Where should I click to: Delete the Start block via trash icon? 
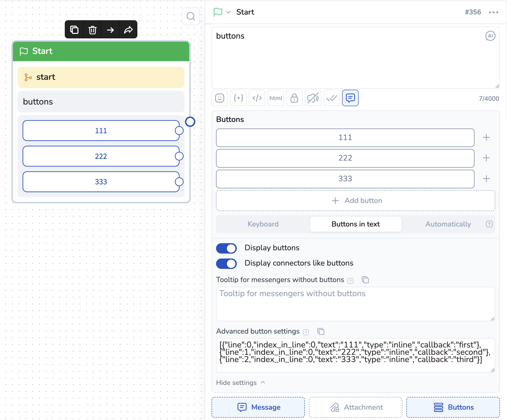92,30
